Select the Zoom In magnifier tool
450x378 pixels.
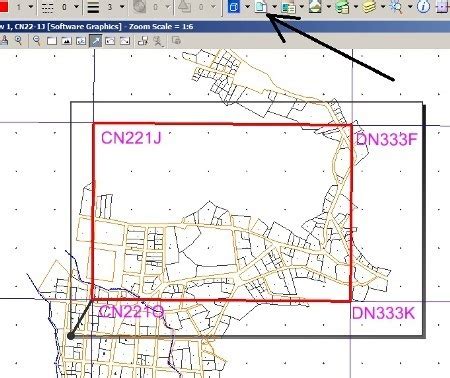point(19,41)
